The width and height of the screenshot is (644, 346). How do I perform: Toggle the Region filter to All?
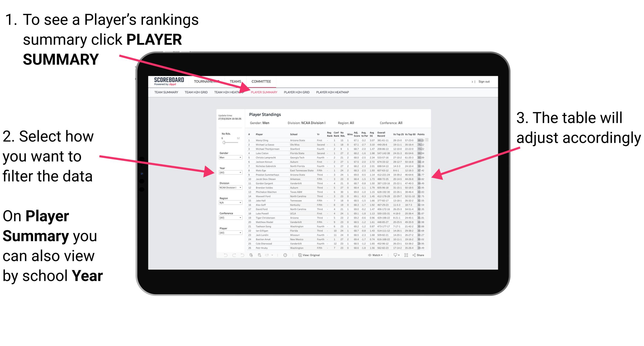point(233,202)
